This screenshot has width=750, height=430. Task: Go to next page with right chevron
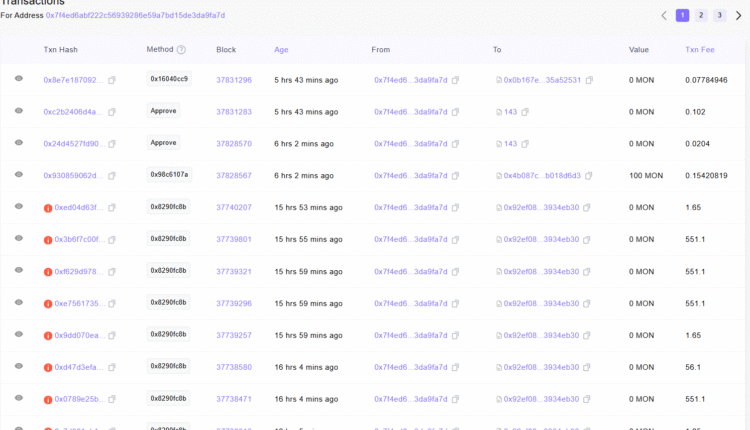coord(739,16)
